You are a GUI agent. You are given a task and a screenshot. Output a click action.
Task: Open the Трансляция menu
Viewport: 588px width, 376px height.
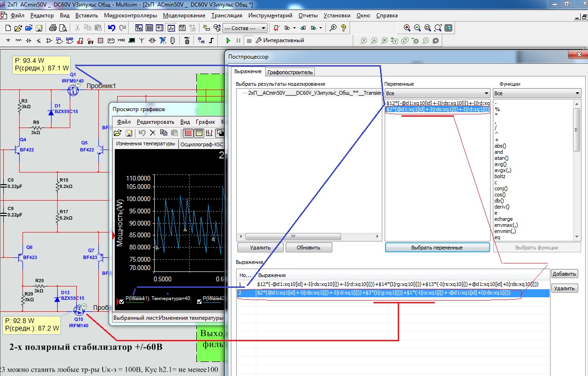click(227, 15)
